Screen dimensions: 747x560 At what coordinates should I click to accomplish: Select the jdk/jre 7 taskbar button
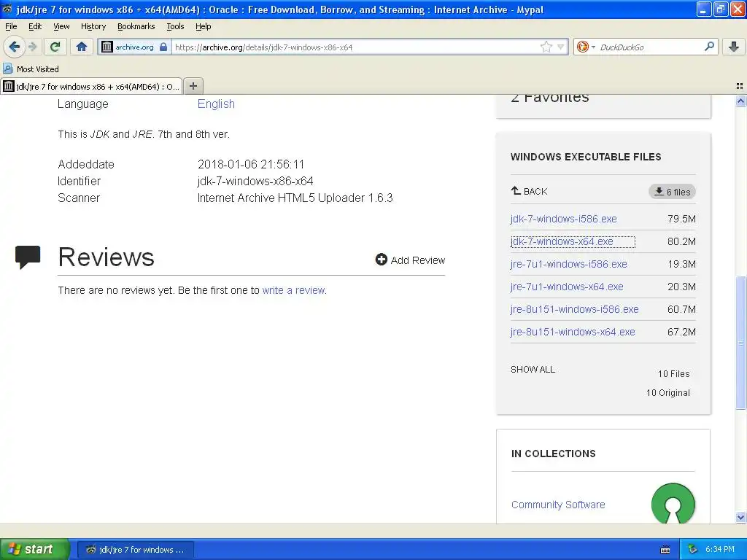135,550
